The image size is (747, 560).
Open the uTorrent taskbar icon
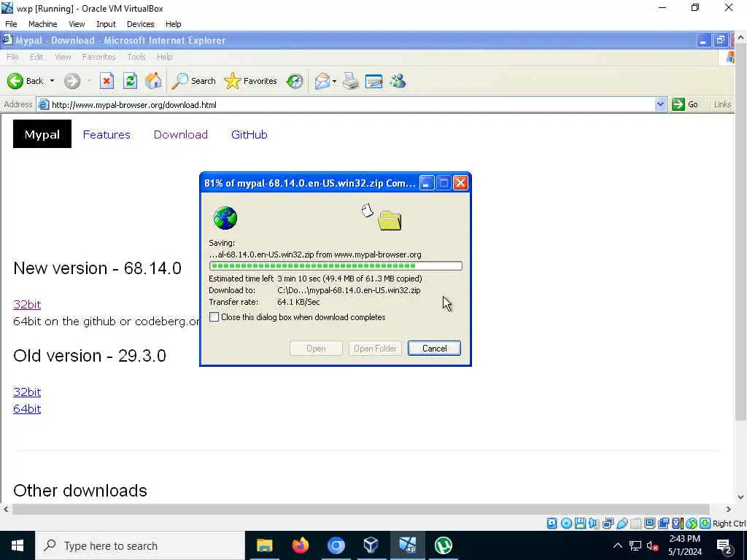pos(443,545)
